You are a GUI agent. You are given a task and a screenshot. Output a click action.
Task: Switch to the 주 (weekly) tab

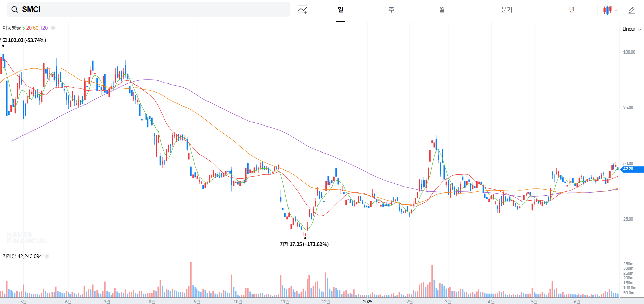tap(391, 10)
